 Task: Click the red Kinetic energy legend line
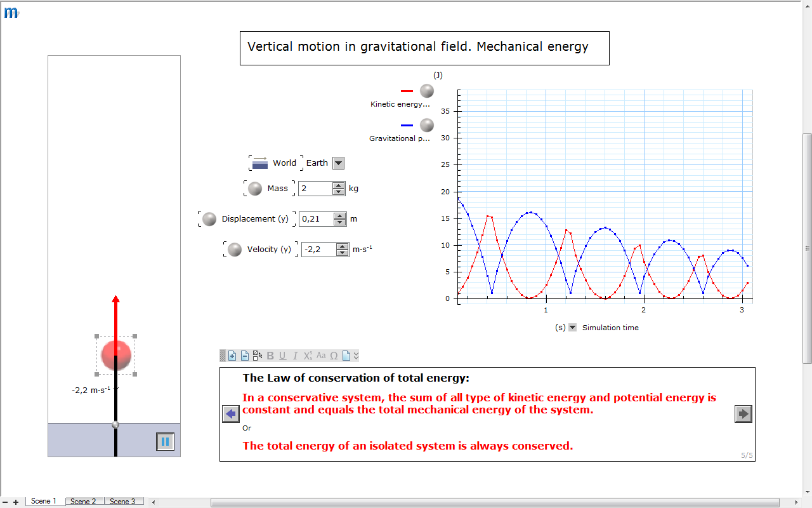point(407,91)
